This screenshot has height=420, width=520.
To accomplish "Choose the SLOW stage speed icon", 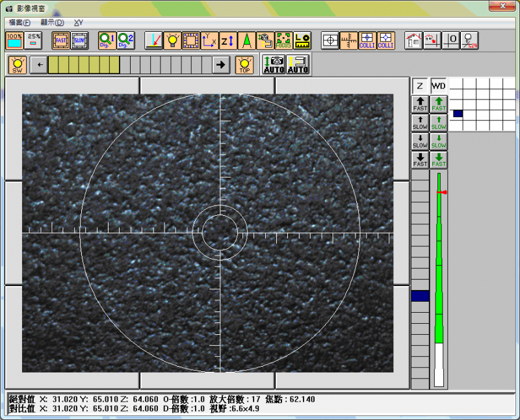I will (x=79, y=41).
